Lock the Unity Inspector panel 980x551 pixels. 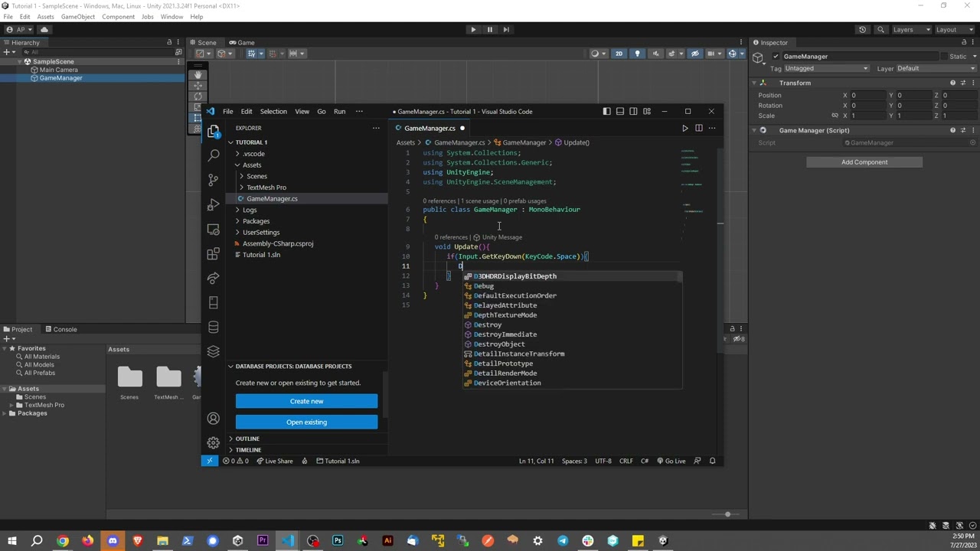(963, 43)
